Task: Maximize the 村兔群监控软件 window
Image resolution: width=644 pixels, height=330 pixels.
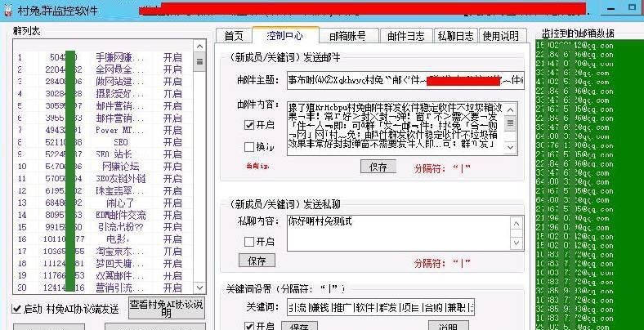Action: [633, 8]
